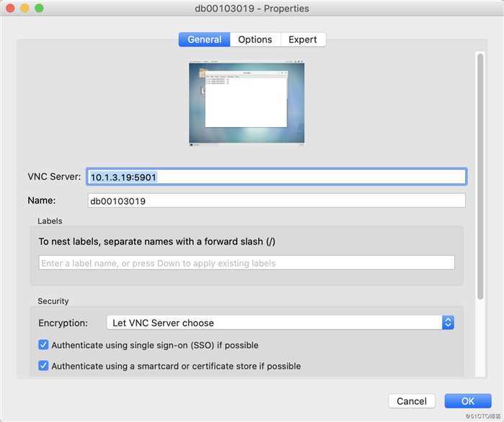Click the Name field containing db00103019
The height and width of the screenshot is (422, 504).
(x=276, y=201)
